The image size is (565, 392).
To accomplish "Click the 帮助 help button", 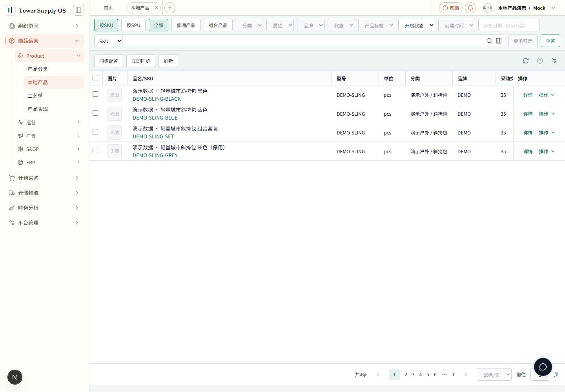I will pyautogui.click(x=451, y=8).
